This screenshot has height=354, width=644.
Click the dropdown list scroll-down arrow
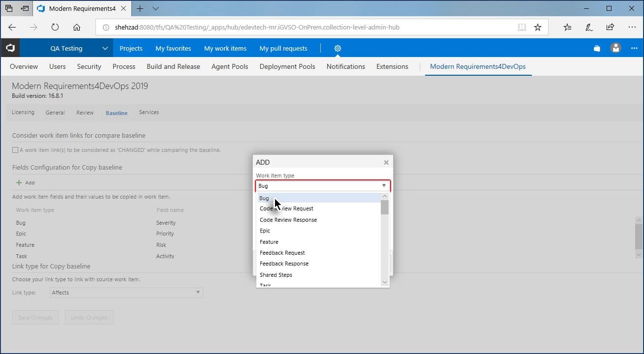point(385,282)
